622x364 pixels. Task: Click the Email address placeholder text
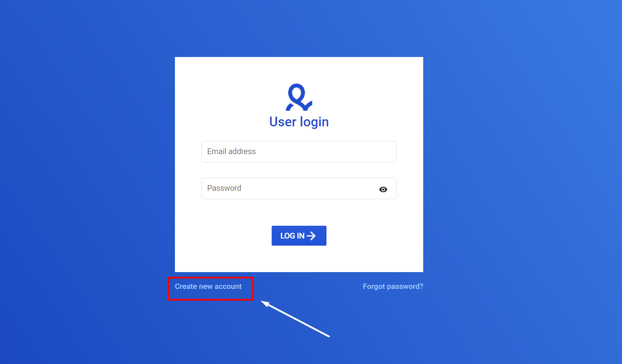coord(231,152)
